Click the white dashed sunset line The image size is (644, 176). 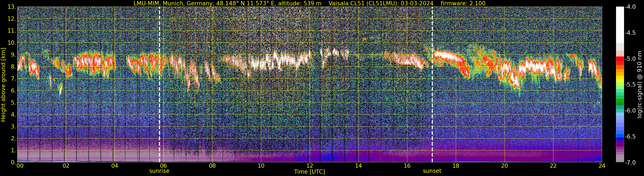click(432, 85)
